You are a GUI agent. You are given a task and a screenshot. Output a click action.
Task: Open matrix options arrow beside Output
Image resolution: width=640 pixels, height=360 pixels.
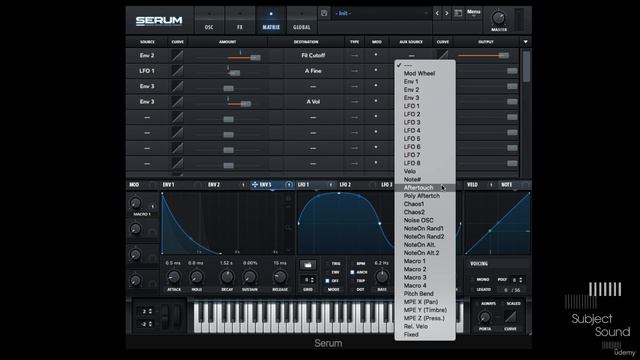[525, 42]
